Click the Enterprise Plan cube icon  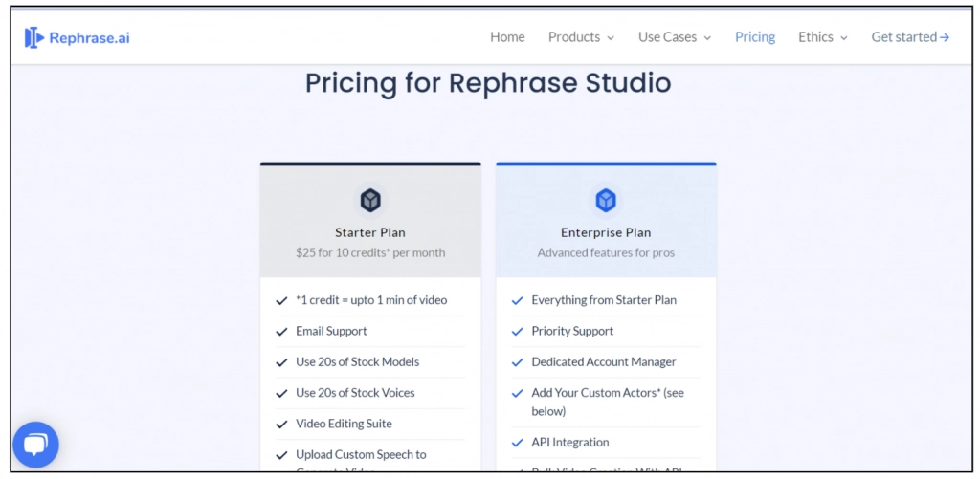(606, 201)
